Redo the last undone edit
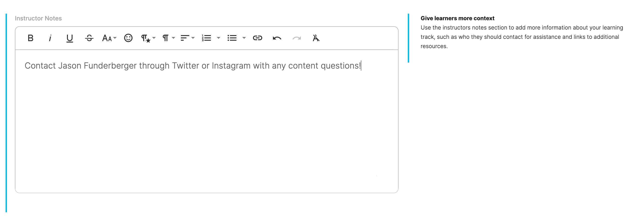Screen dimensions: 644x219 click(x=297, y=38)
